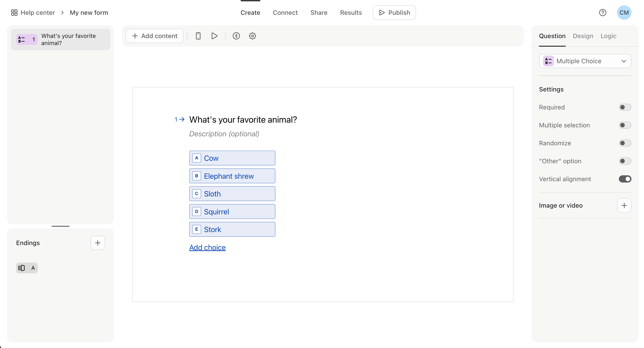The image size is (644, 348).
Task: Click the Publish button
Action: point(394,13)
